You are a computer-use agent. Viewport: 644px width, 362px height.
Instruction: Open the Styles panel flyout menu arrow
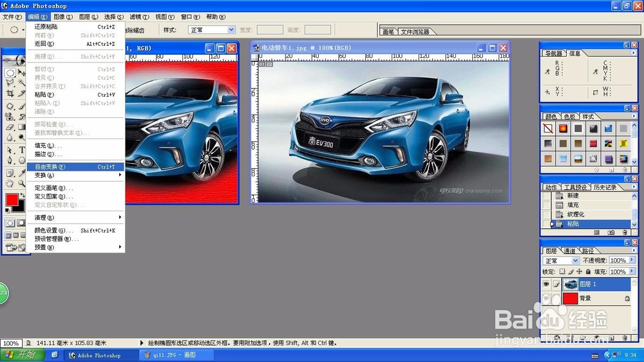point(634,117)
